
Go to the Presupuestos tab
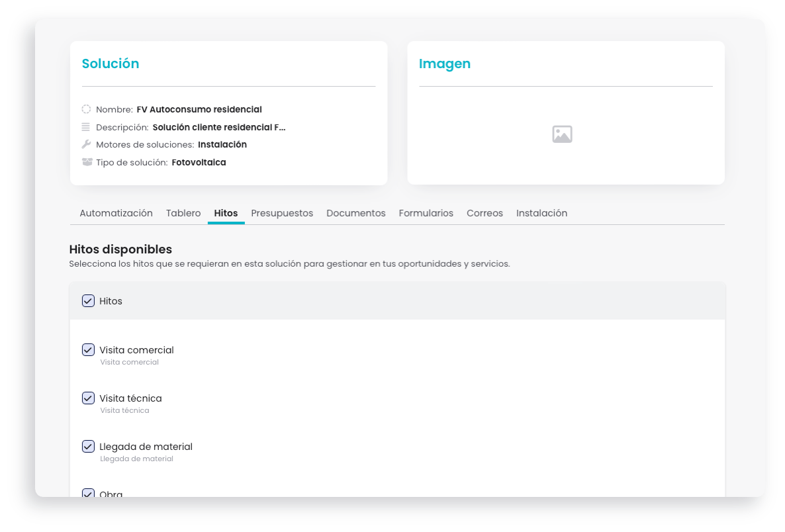[282, 213]
